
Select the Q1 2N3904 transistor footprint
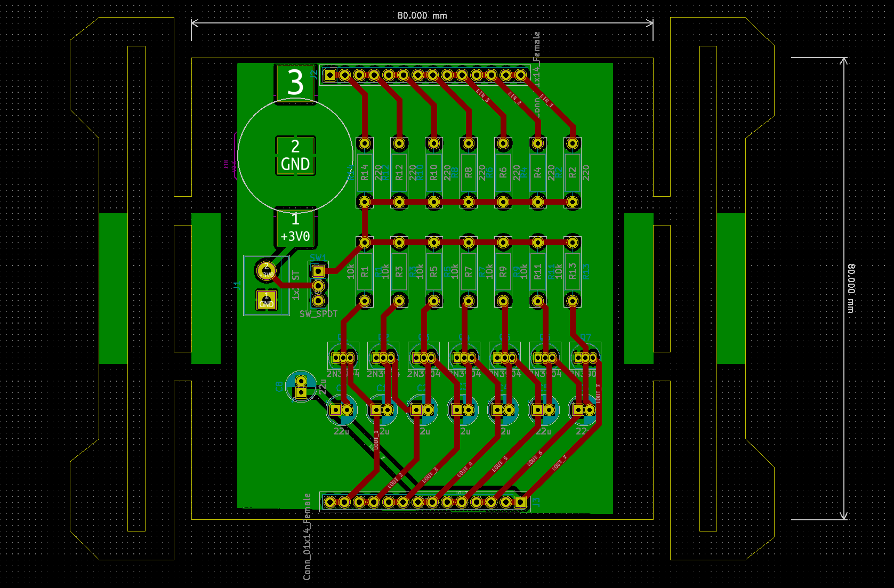(x=344, y=357)
